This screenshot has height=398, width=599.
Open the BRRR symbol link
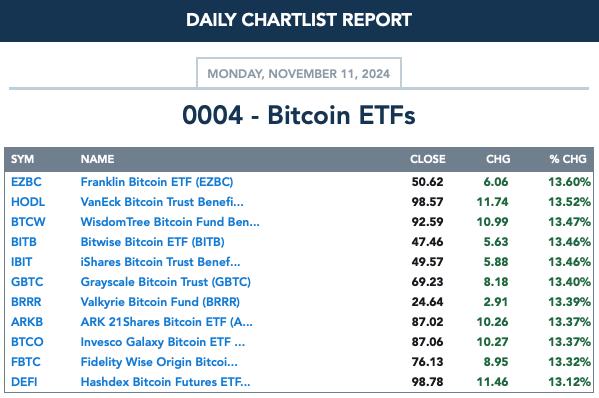tap(26, 302)
